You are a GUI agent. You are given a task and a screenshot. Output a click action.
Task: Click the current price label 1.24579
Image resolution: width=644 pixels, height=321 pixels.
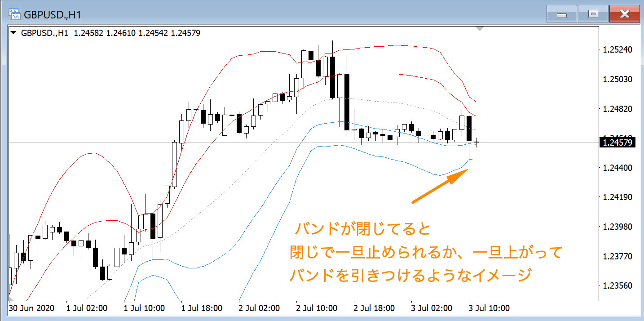tap(618, 143)
